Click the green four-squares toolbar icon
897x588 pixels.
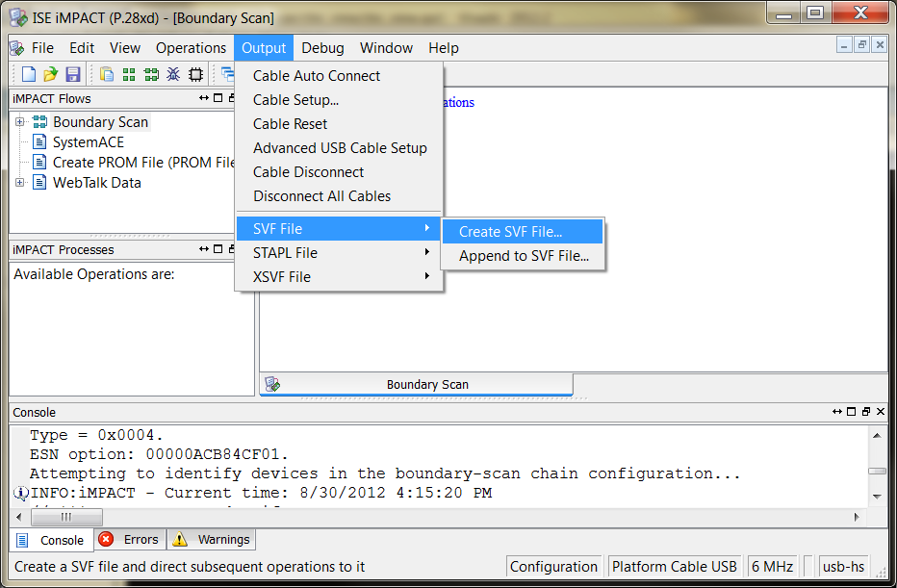(x=129, y=74)
